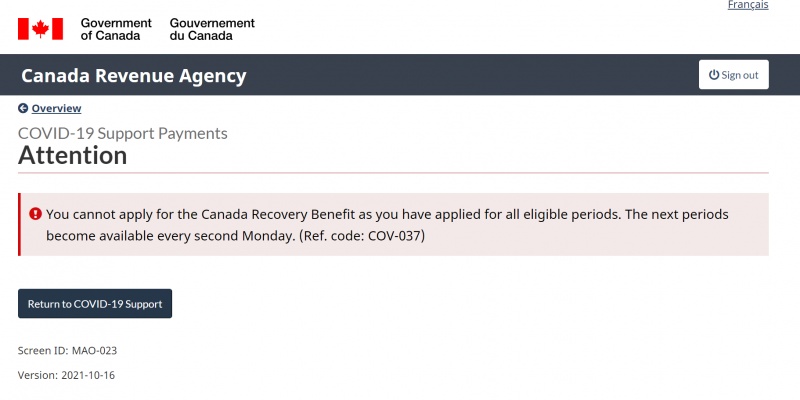This screenshot has height=400, width=800.
Task: Open the Overview breadcrumb link
Action: coord(56,108)
